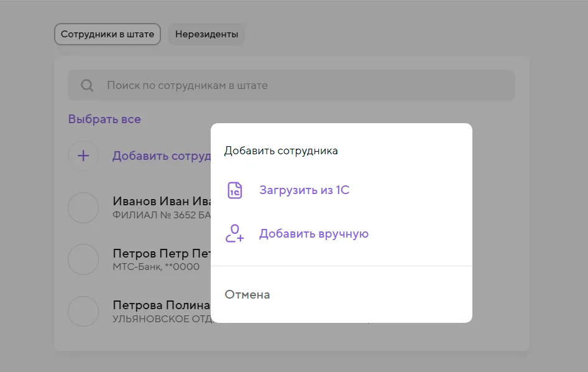This screenshot has height=372, width=588.
Task: Click the round plus icon in employee list
Action: pos(83,156)
